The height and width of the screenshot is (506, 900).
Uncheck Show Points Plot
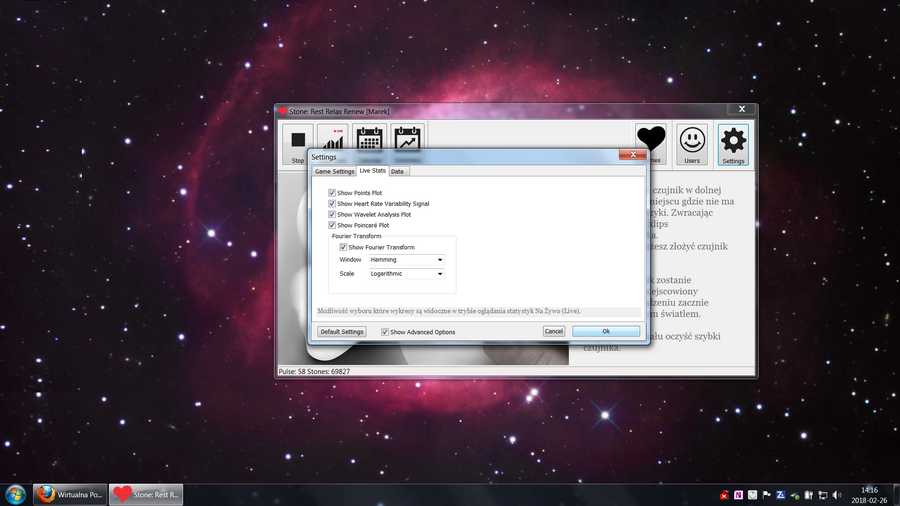click(332, 192)
